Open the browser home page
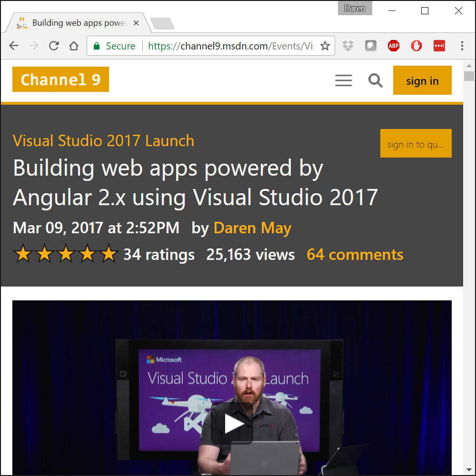 [74, 46]
